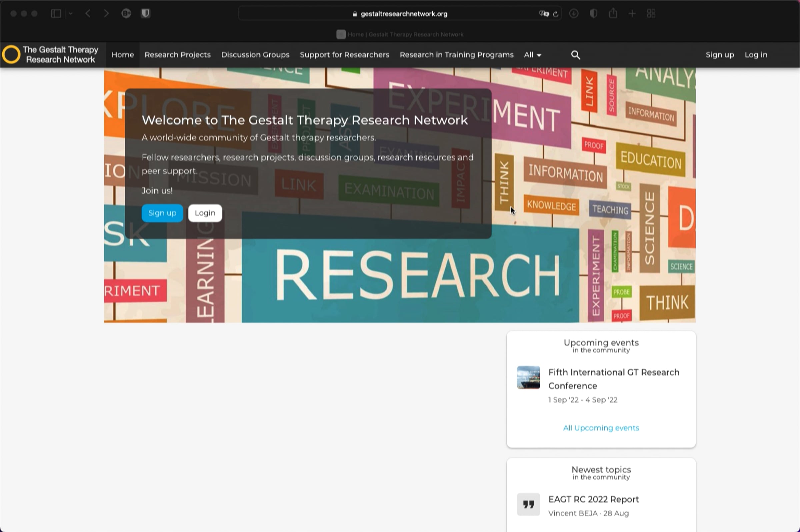Reload the page using the refresh icon

555,14
